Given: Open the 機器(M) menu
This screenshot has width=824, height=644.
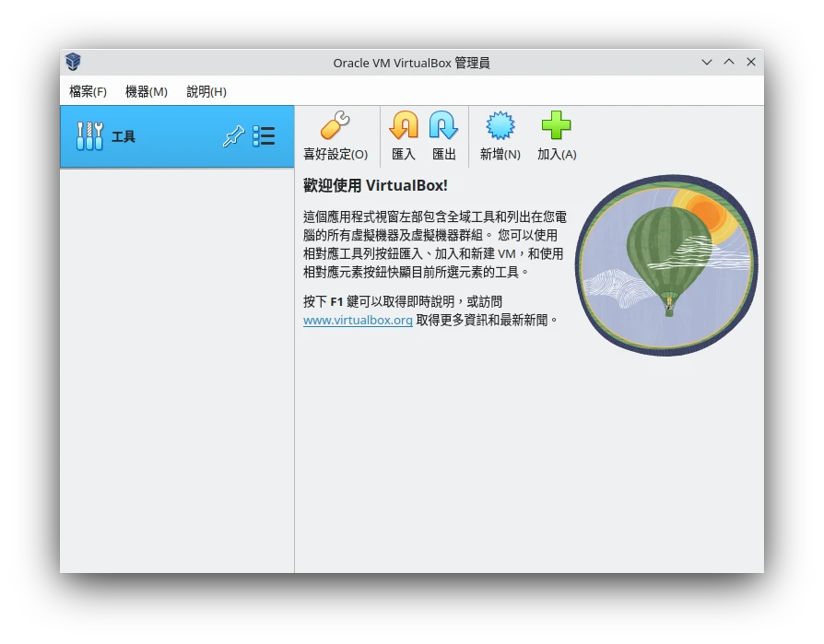Looking at the screenshot, I should (x=146, y=91).
